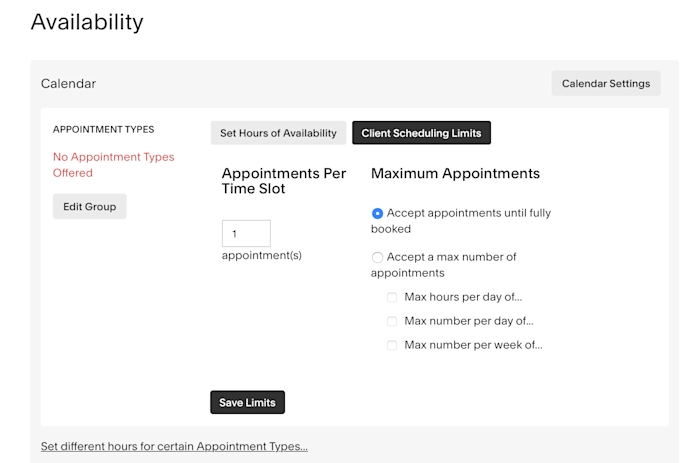Click the Max hours per day label text
The width and height of the screenshot is (700, 463).
pyautogui.click(x=463, y=297)
